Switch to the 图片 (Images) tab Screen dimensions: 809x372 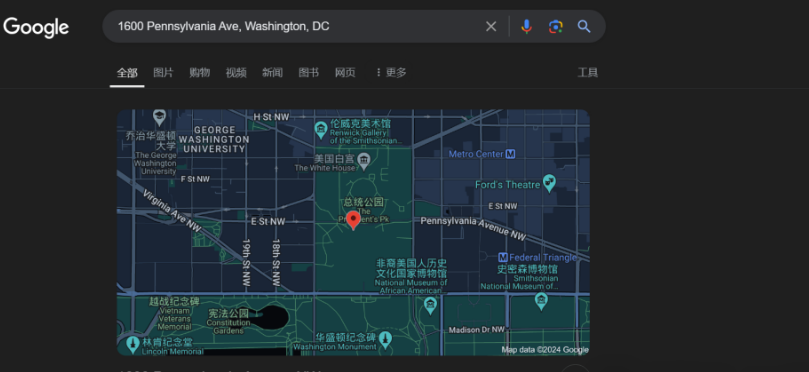pyautogui.click(x=163, y=73)
